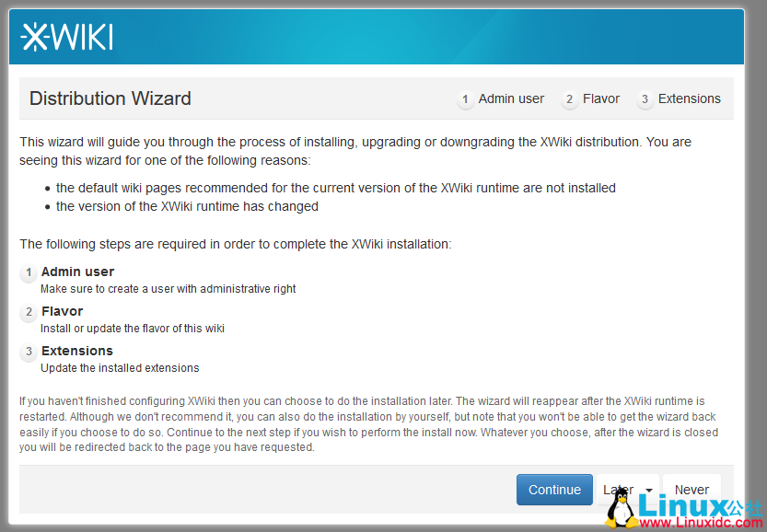Click the numbered circle beside Flavor step
767x532 pixels.
pyautogui.click(x=28, y=312)
